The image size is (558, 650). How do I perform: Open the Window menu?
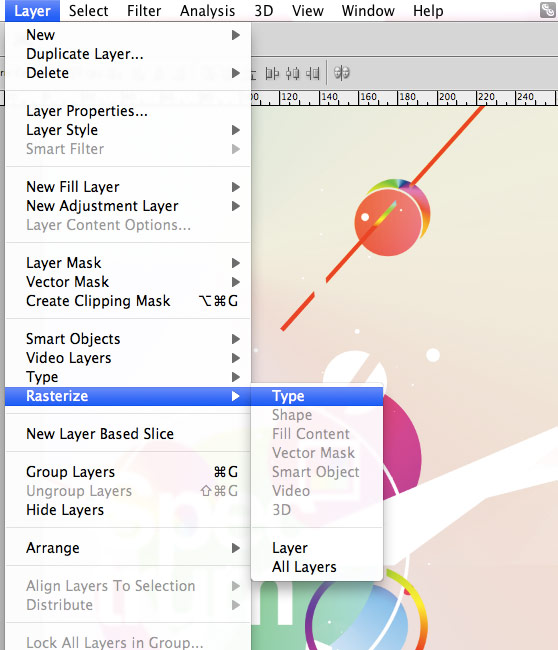[368, 11]
